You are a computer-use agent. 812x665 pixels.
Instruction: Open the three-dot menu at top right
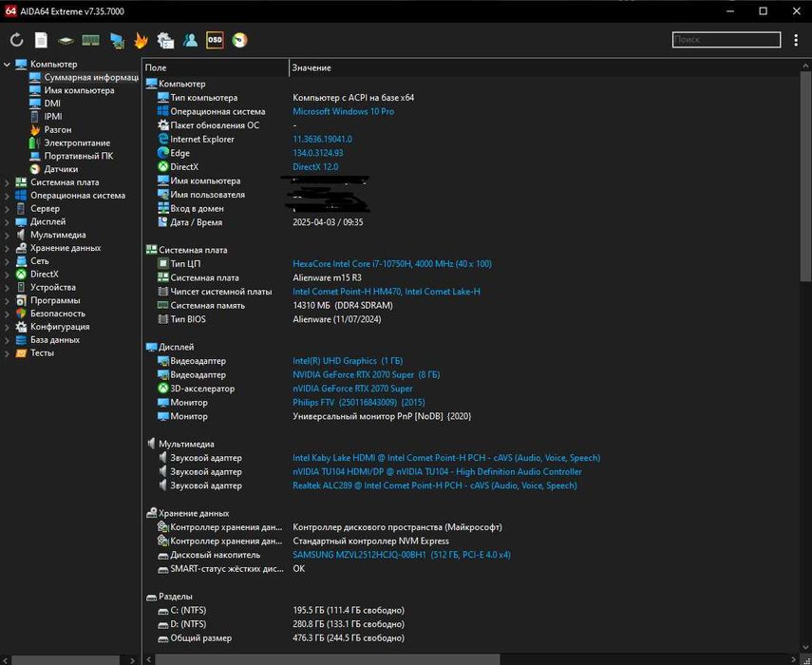point(796,40)
